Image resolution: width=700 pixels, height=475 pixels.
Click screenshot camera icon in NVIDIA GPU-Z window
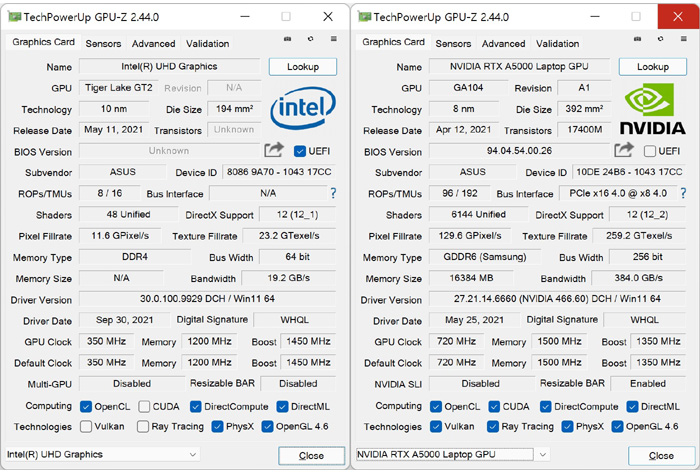click(x=638, y=39)
